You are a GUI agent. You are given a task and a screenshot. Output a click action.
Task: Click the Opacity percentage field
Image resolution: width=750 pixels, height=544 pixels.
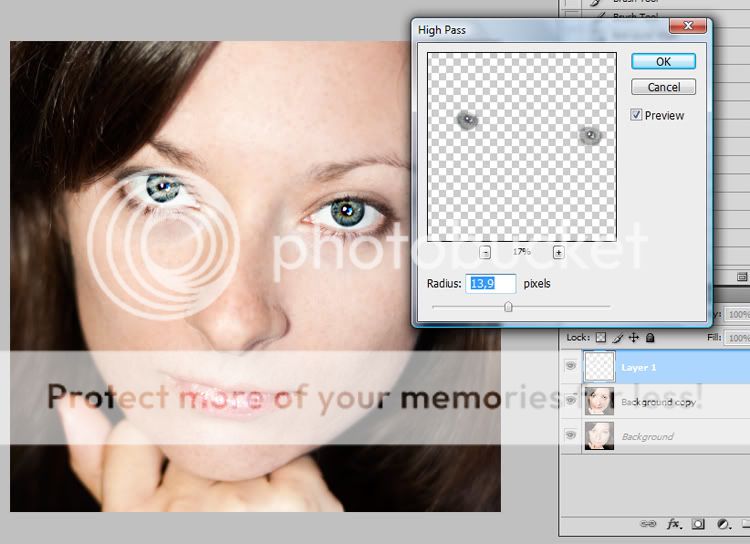[x=738, y=314]
